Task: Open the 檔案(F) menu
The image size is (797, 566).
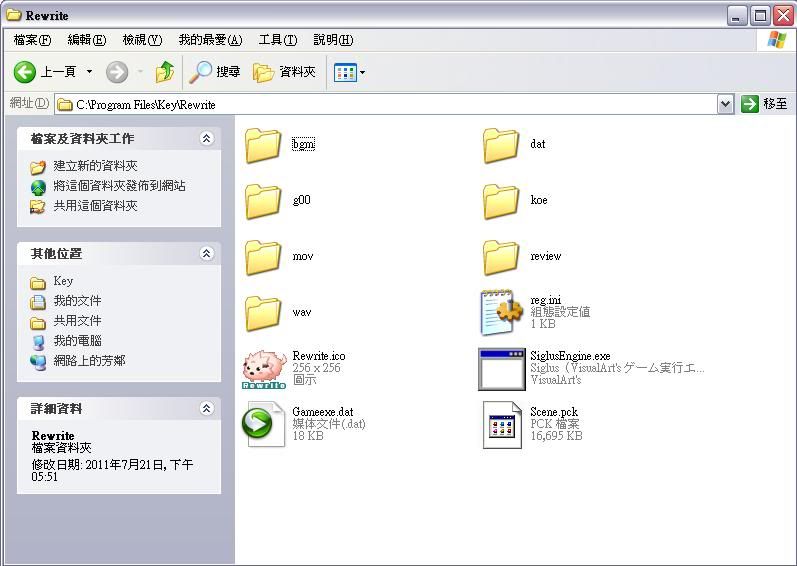Action: (32, 40)
